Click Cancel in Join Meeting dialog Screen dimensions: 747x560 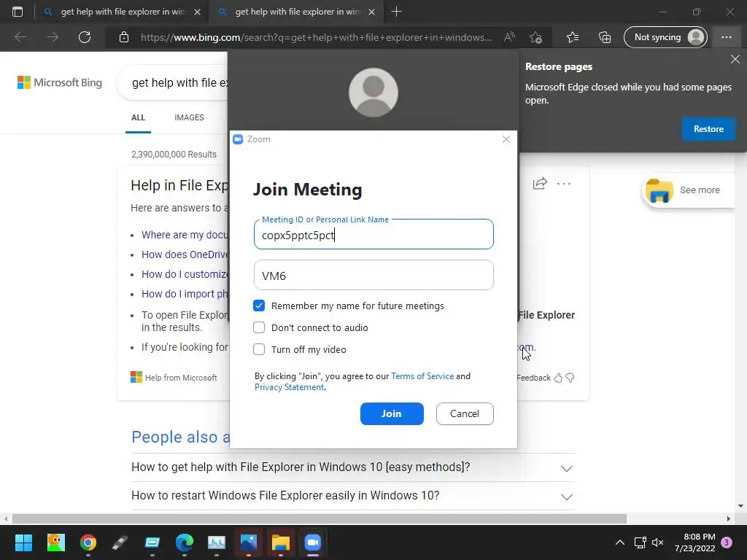465,413
